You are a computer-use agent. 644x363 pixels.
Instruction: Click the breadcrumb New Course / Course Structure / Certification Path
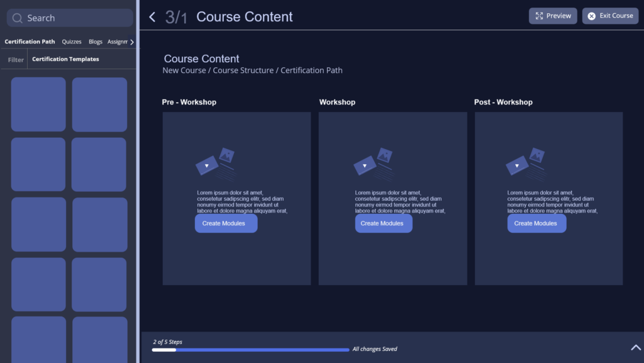(x=252, y=70)
